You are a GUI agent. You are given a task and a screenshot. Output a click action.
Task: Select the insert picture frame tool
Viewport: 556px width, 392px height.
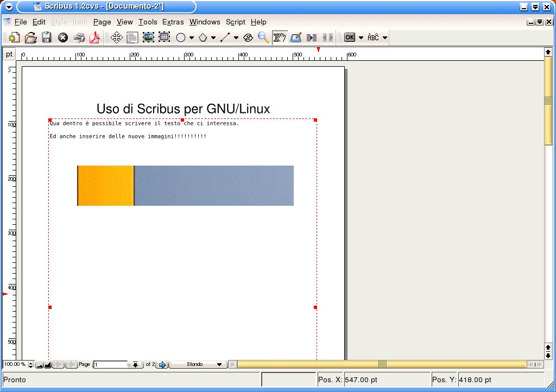148,37
